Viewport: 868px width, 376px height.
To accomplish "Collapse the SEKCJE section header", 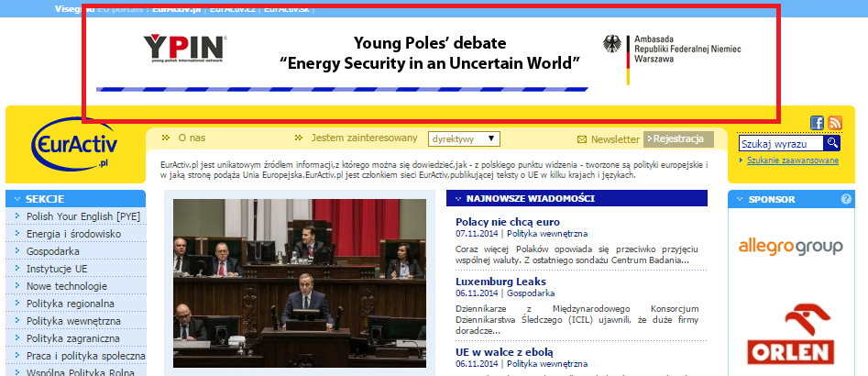I will (76, 199).
